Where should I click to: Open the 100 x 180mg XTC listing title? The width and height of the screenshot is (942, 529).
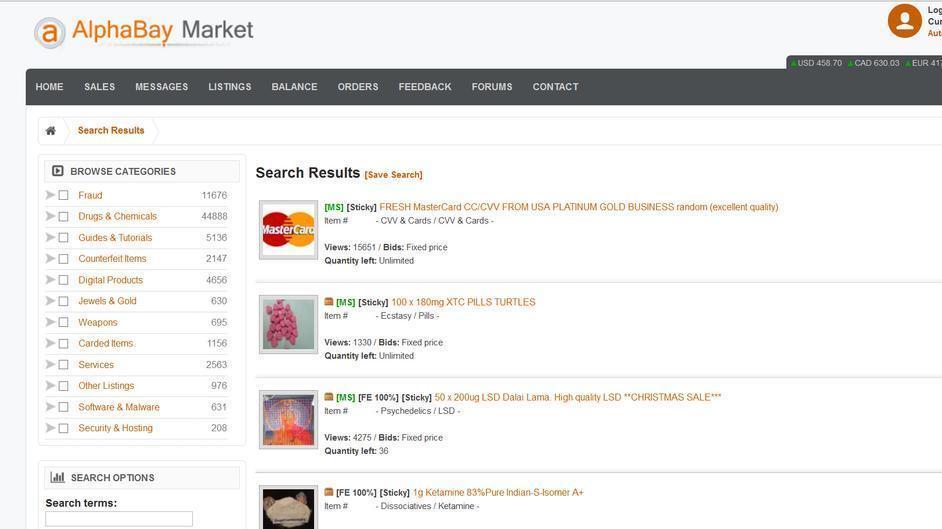pos(463,302)
